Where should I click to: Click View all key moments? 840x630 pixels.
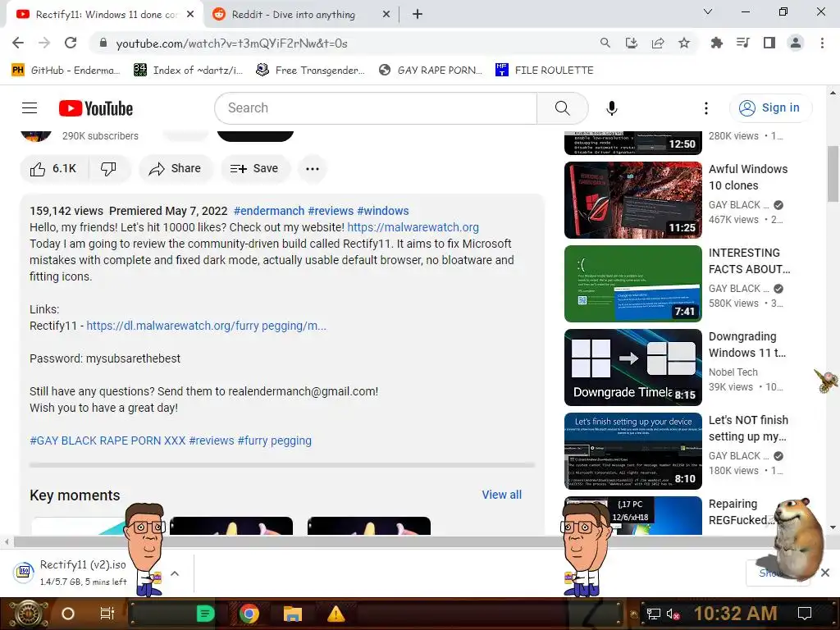click(x=501, y=495)
